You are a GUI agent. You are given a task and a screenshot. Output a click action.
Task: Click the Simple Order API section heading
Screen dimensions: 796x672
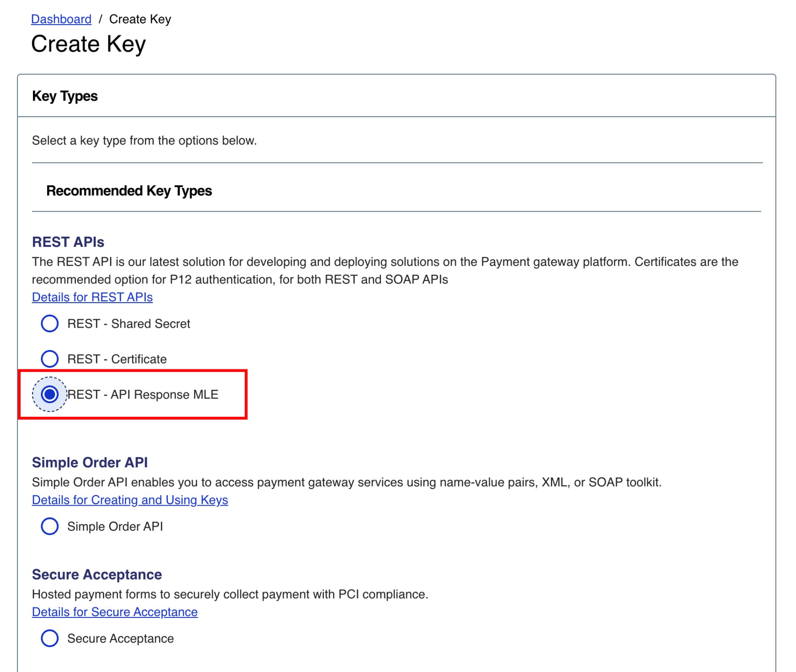(x=90, y=463)
